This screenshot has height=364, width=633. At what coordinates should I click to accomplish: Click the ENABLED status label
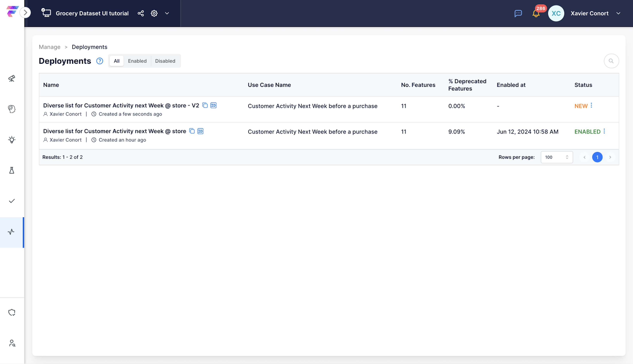[587, 132]
